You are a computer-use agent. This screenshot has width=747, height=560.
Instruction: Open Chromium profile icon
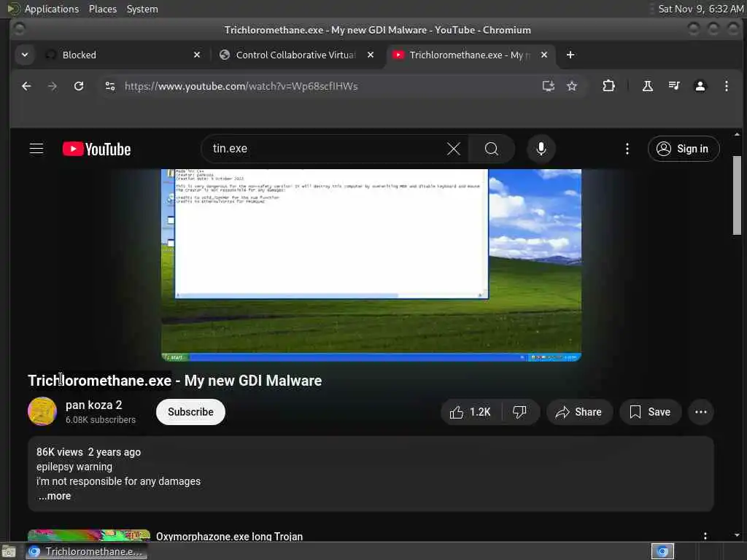tap(700, 86)
